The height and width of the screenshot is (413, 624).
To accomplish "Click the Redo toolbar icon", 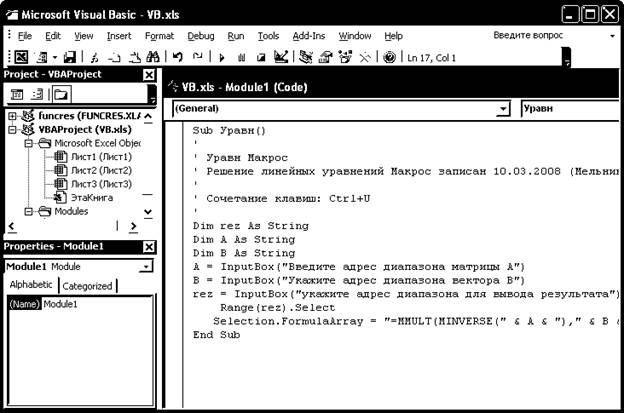I will click(x=197, y=57).
